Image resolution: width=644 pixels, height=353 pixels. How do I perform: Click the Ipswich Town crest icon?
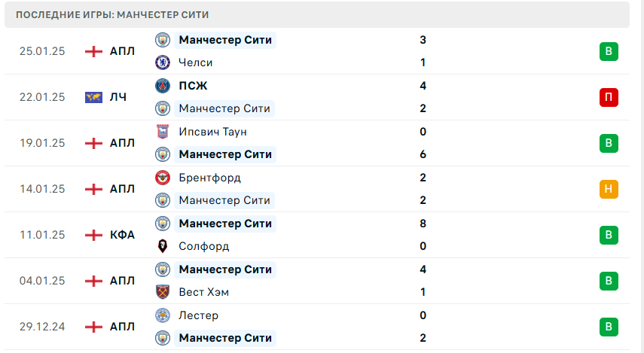(162, 132)
